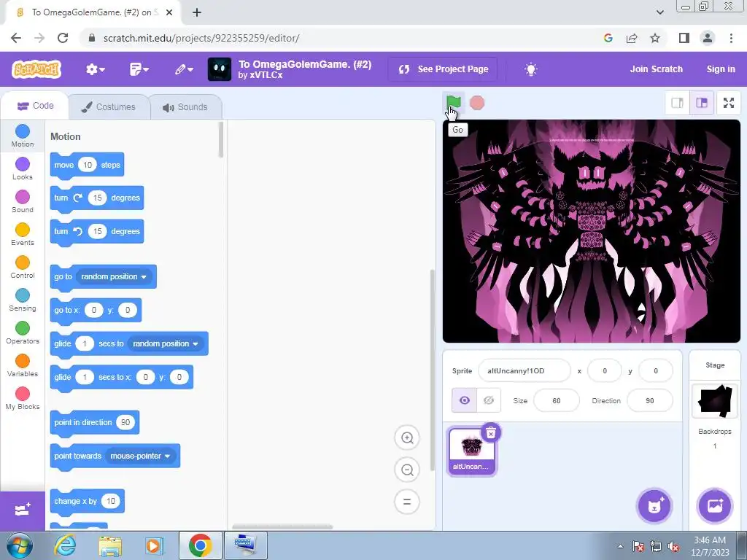Open Chrome three-dot menu
The image size is (747, 560).
click(x=731, y=38)
